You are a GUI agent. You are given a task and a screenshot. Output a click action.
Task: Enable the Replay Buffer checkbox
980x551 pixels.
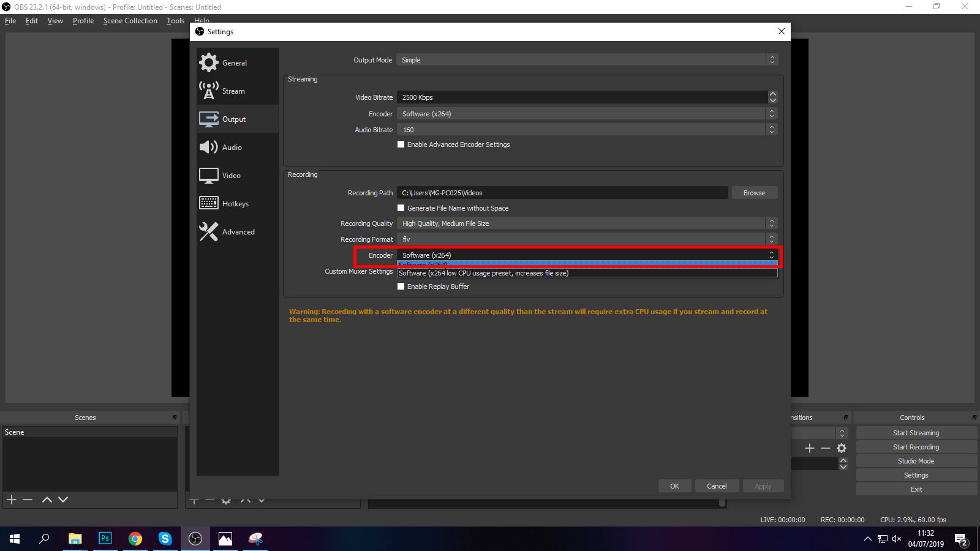[x=401, y=287]
